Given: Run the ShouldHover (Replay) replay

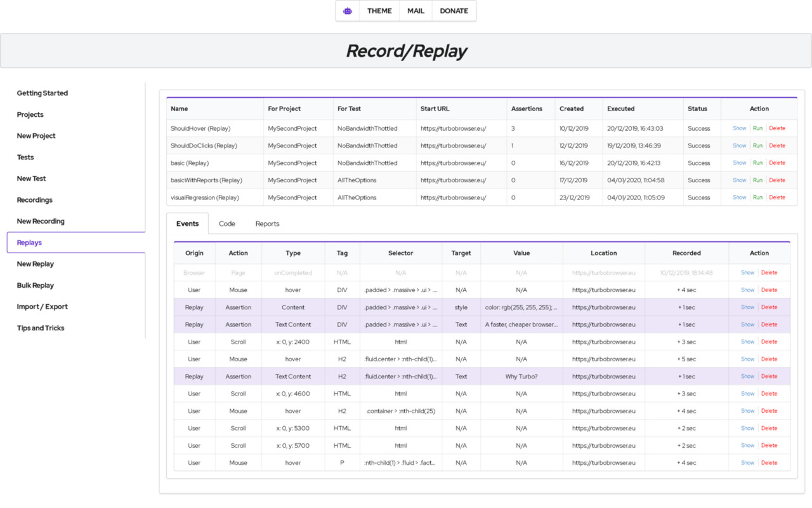Looking at the screenshot, I should tap(757, 128).
